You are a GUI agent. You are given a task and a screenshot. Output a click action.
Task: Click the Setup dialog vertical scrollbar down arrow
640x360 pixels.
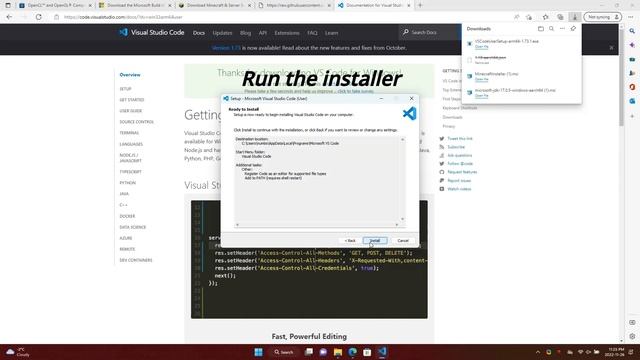[x=402, y=219]
